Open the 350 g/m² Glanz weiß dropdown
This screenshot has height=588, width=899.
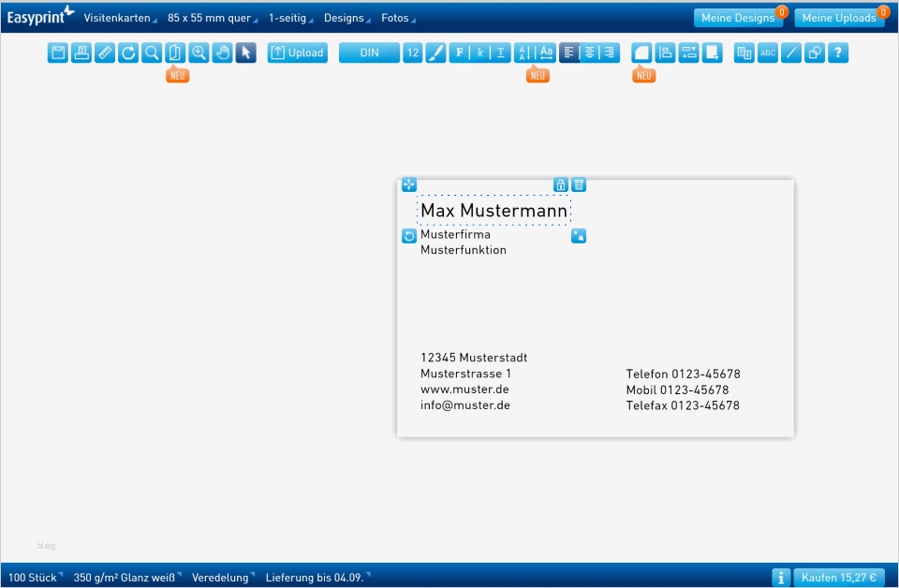click(x=127, y=577)
